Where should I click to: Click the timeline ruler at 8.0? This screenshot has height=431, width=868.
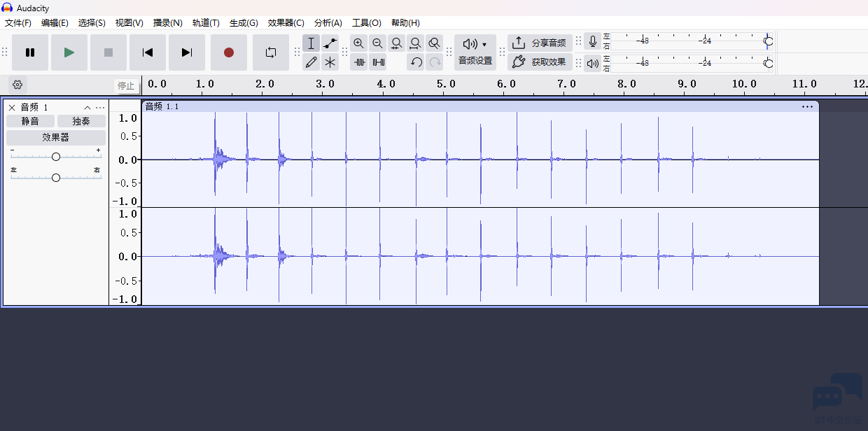pyautogui.click(x=626, y=84)
